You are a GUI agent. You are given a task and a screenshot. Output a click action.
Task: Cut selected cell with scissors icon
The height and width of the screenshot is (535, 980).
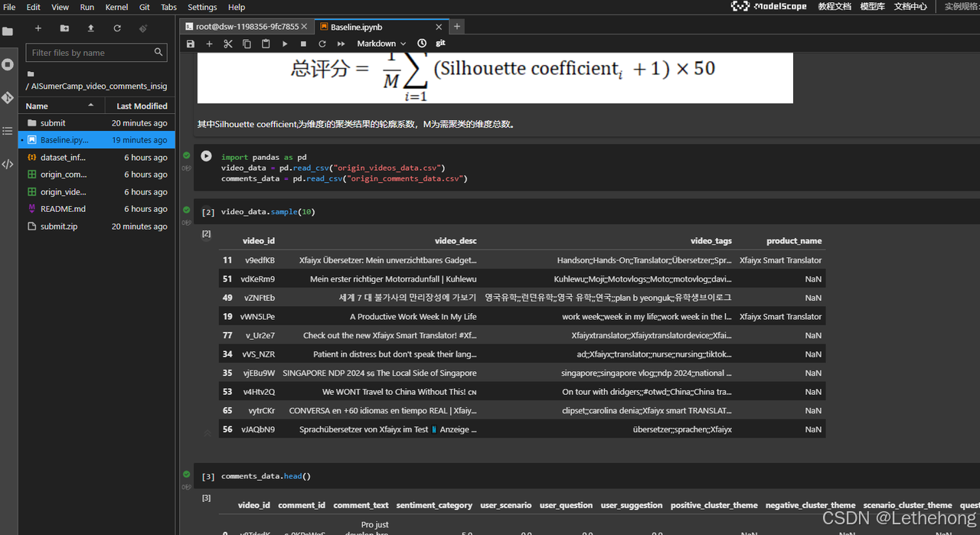coord(228,44)
